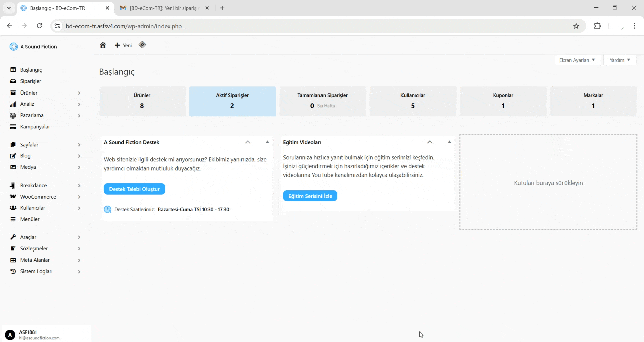Image resolution: width=644 pixels, height=342 pixels.
Task: Click the Eğitim Serisini İzle button
Action: 310,196
